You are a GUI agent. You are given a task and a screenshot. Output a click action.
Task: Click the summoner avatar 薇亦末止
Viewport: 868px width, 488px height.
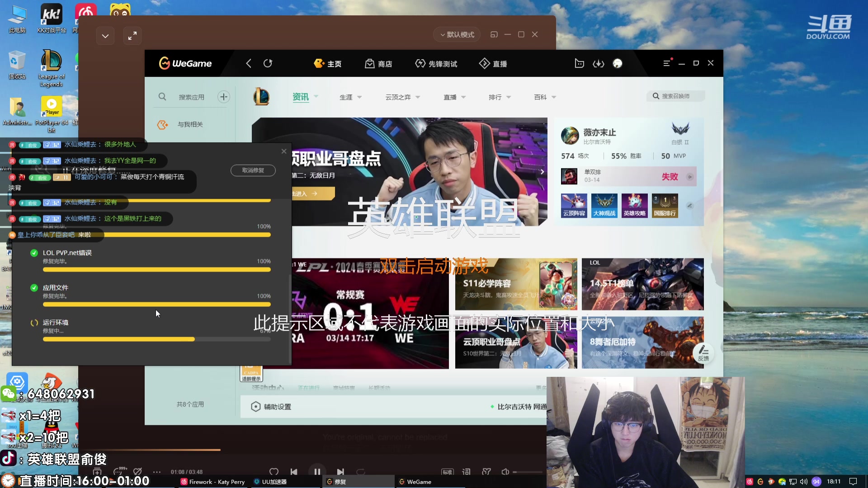point(570,136)
